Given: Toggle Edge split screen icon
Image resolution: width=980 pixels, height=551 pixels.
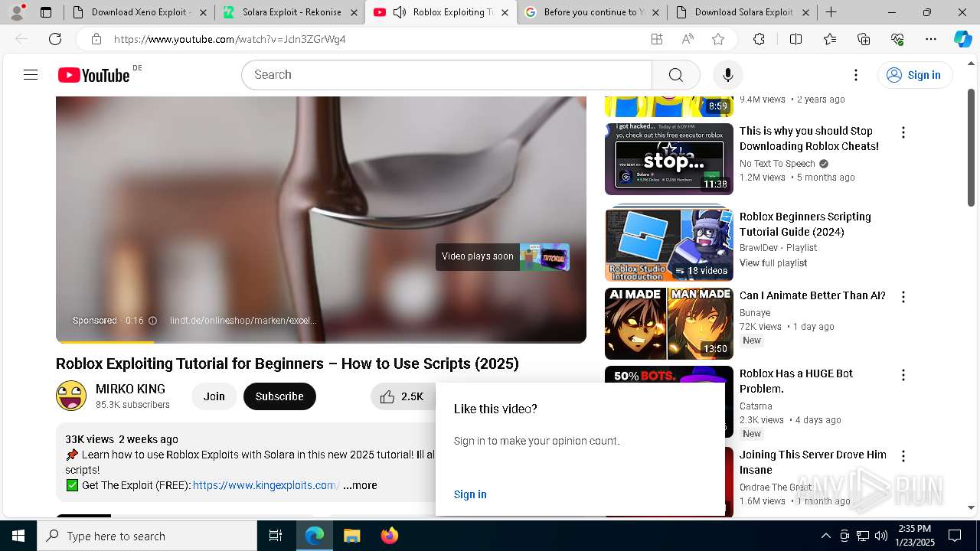Looking at the screenshot, I should click(x=795, y=39).
